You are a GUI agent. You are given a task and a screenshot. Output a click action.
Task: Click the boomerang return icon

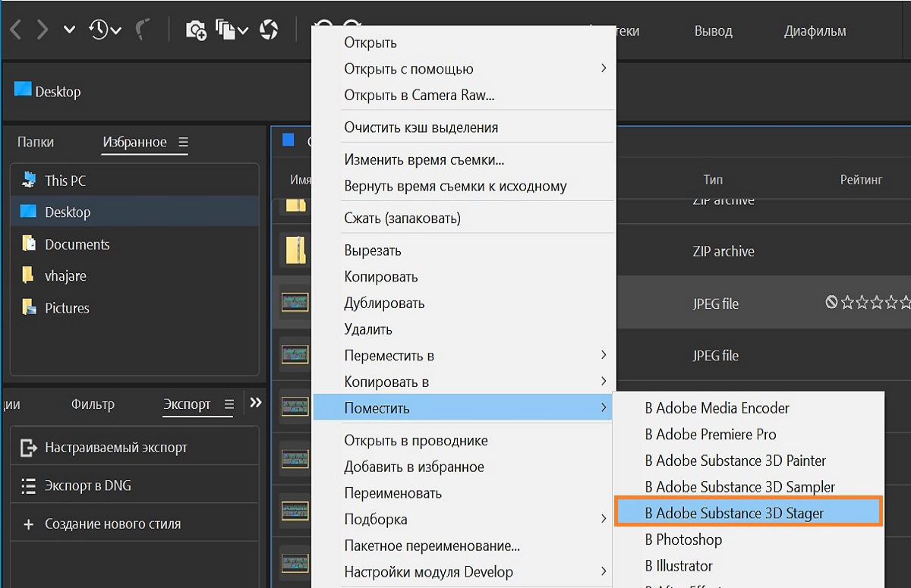tap(142, 30)
